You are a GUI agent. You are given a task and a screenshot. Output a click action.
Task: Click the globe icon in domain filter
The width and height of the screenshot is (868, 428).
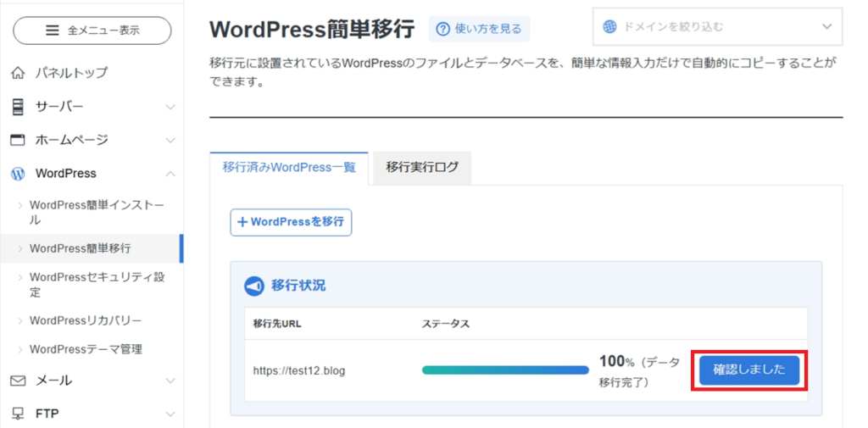[x=610, y=26]
